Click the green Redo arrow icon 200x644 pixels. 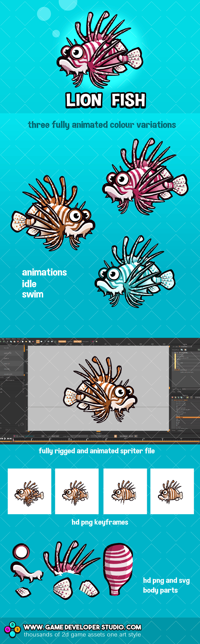(4, 341)
